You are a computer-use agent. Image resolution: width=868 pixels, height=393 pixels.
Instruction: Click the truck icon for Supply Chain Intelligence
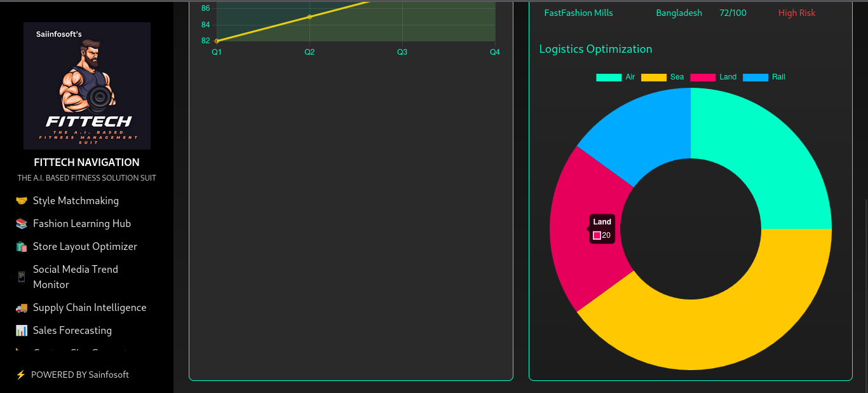(22, 308)
